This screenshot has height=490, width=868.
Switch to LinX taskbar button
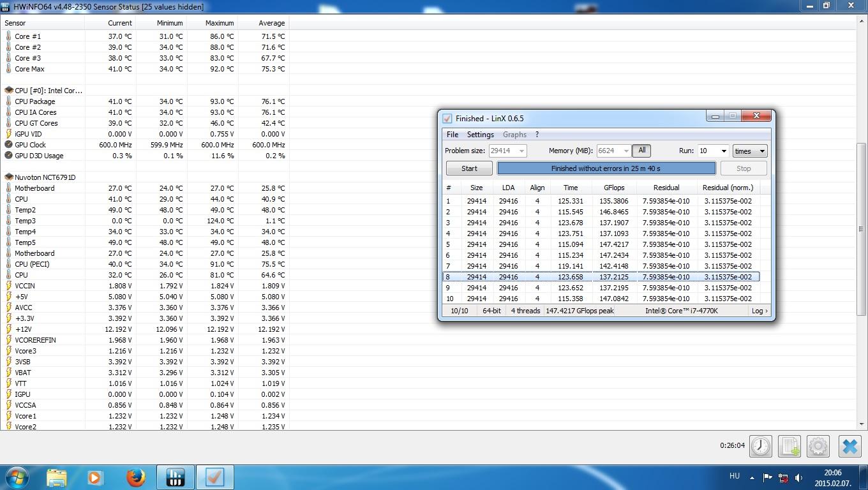point(215,477)
